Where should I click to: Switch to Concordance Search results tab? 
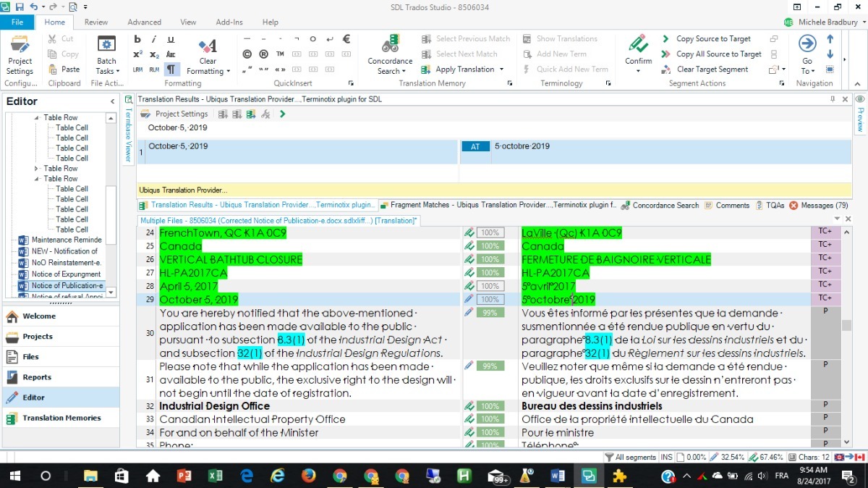[x=660, y=206]
